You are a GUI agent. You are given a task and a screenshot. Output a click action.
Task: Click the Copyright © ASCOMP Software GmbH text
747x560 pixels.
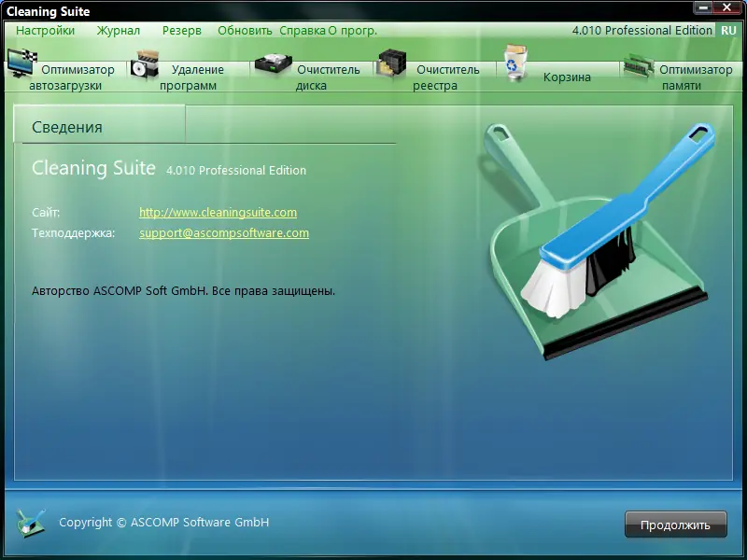tap(164, 523)
